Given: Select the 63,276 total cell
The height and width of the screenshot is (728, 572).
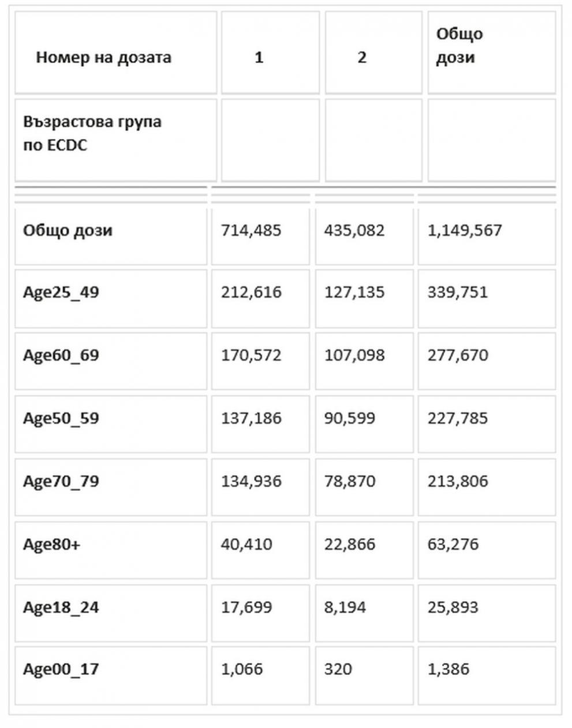Looking at the screenshot, I should 453,544.
